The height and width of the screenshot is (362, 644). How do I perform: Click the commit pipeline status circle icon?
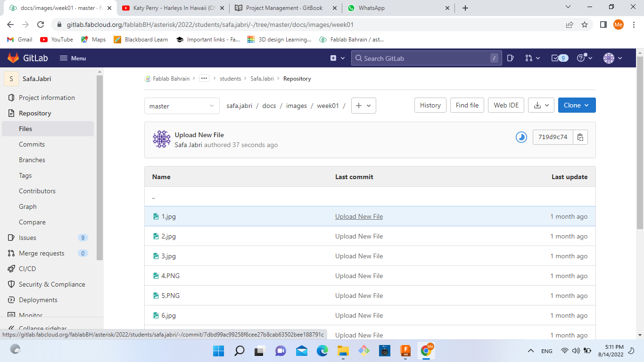(521, 137)
